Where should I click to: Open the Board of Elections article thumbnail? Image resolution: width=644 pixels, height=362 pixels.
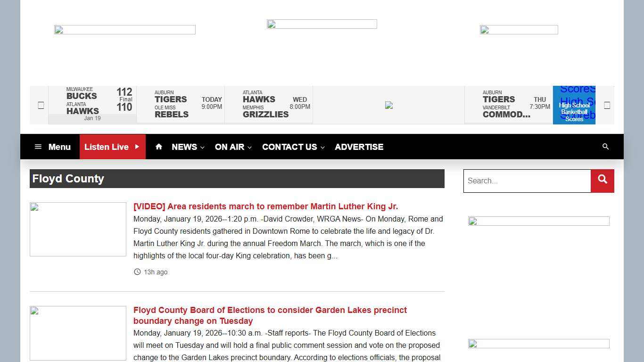click(x=78, y=333)
